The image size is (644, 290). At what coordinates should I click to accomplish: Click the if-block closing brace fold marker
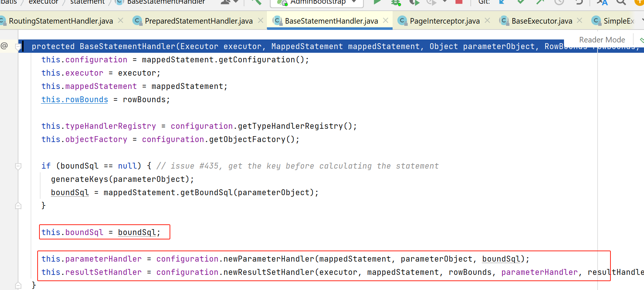pos(18,206)
